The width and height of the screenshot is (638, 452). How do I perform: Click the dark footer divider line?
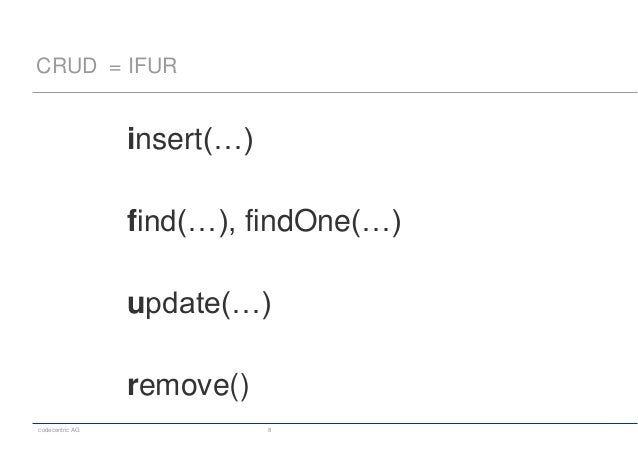tap(335, 424)
